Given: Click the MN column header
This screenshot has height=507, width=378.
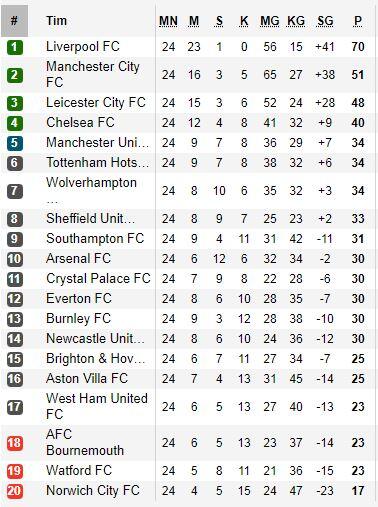Looking at the screenshot, I should coord(168,21).
